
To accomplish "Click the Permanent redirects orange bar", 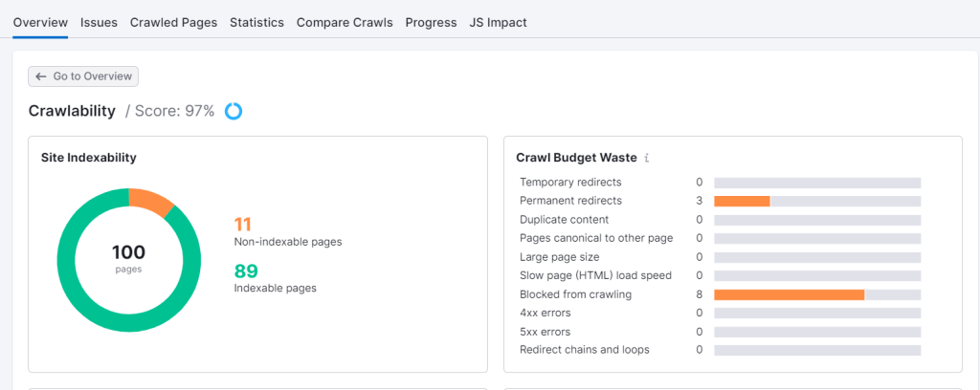I will click(742, 201).
